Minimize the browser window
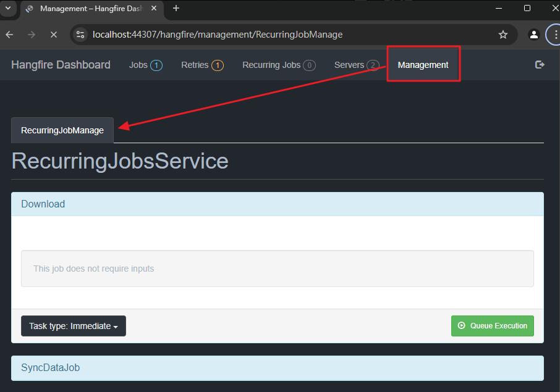 coord(499,8)
